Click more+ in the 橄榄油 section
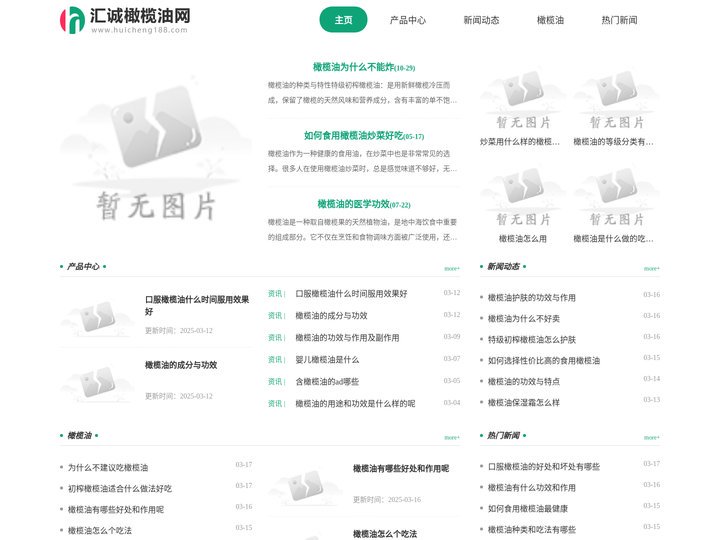 (x=452, y=438)
